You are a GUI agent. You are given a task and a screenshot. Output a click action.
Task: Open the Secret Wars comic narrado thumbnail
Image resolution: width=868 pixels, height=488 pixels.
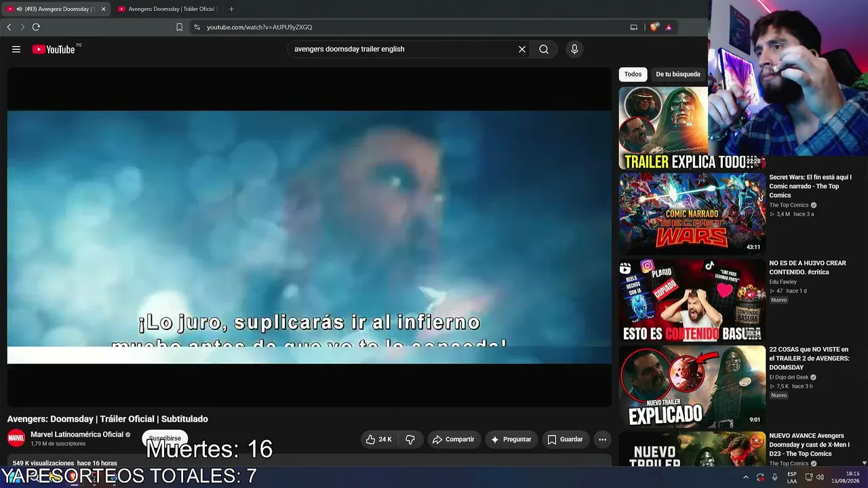[692, 213]
